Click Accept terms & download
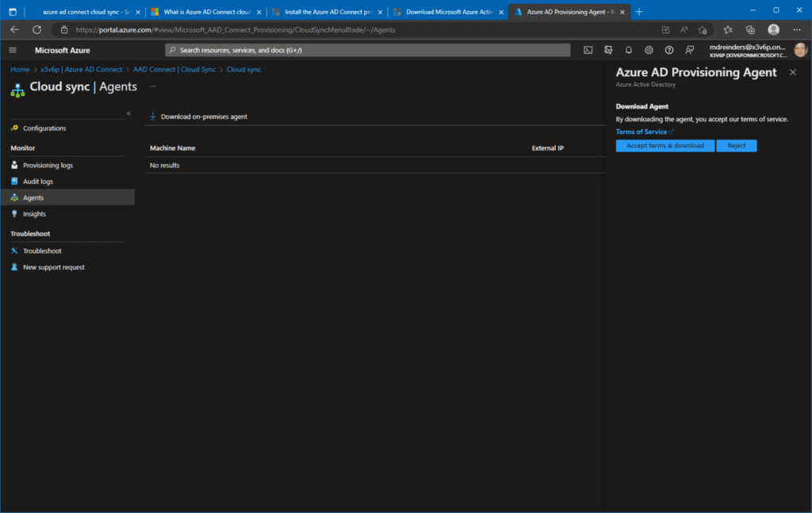Image resolution: width=812 pixels, height=513 pixels. tap(665, 146)
